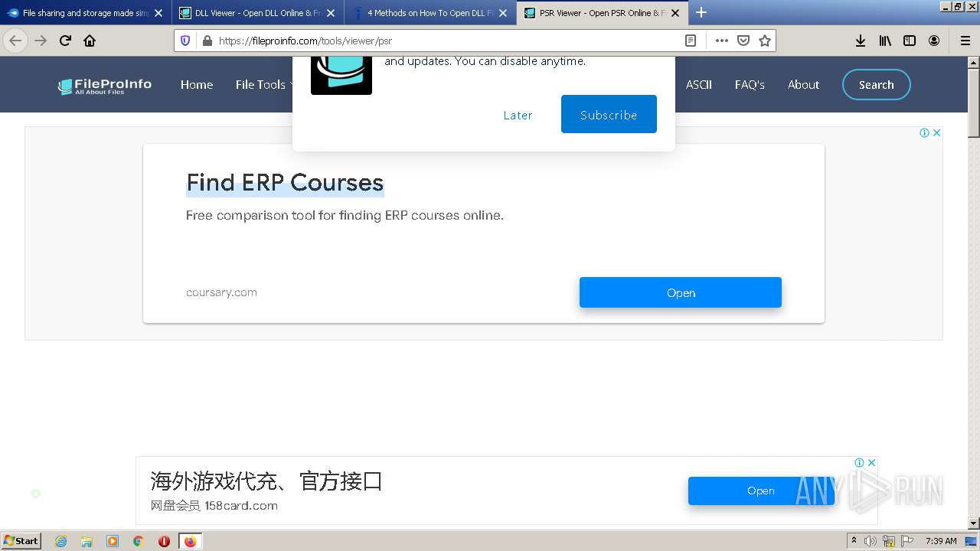Close the PSR Viewer tab
Screen dimensions: 980x551
coord(675,13)
